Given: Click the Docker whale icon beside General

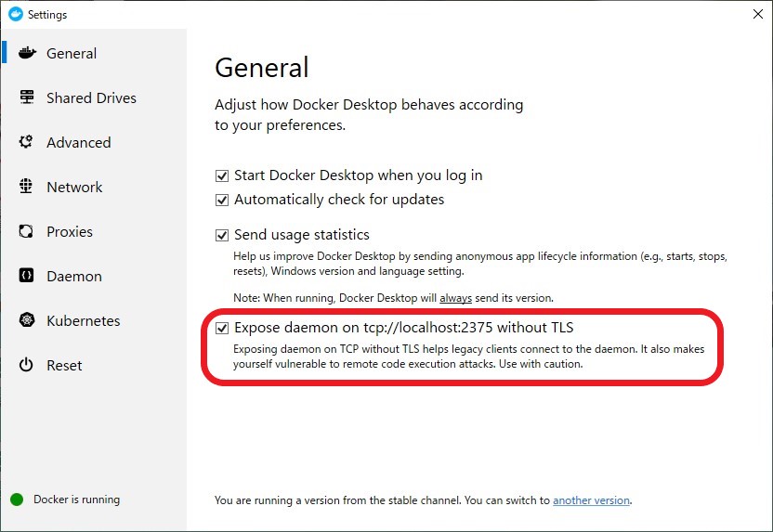Looking at the screenshot, I should [x=27, y=53].
